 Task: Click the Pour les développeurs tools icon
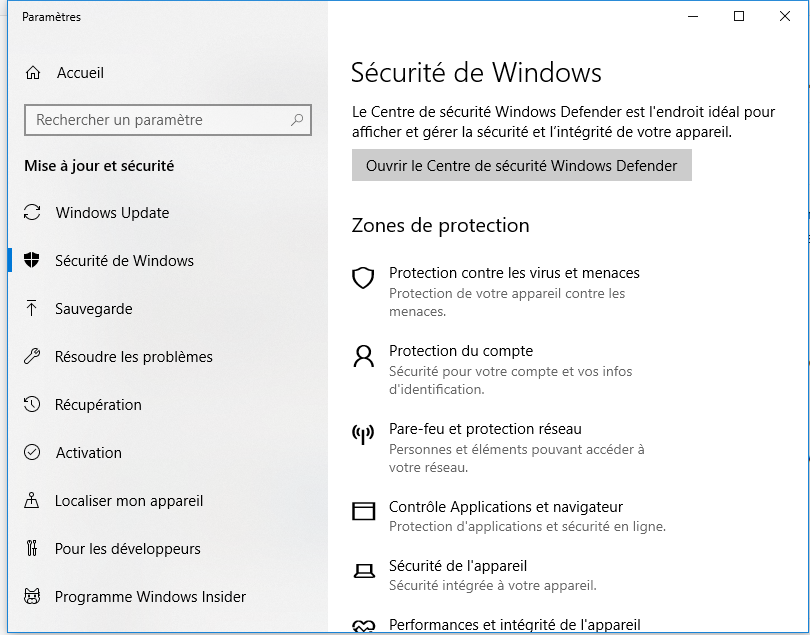tap(32, 548)
